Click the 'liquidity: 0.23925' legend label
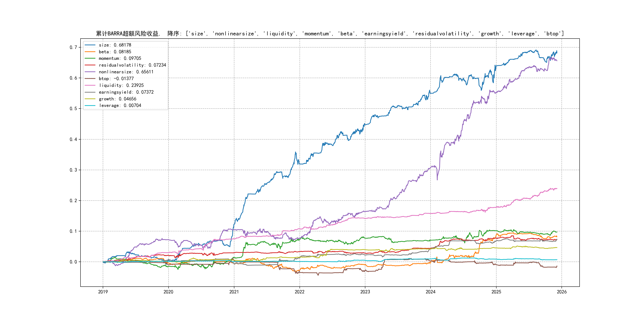Viewport: 644px width, 322px height. (x=121, y=85)
